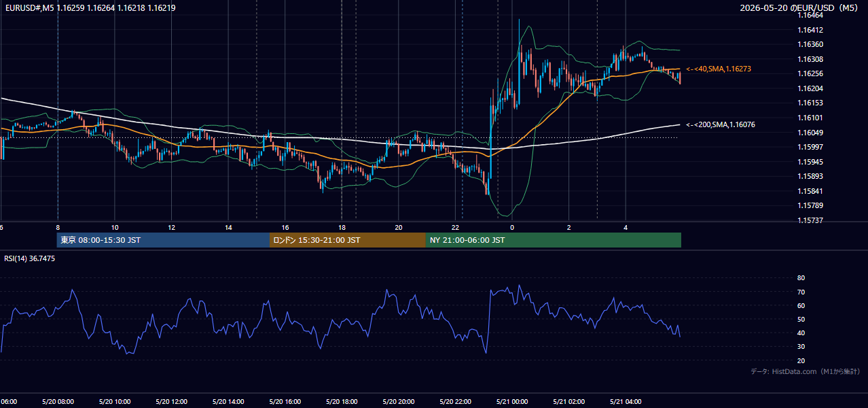Click the bottom time label 5/20 12:00
Screen dimensions: 868x408
(171, 402)
